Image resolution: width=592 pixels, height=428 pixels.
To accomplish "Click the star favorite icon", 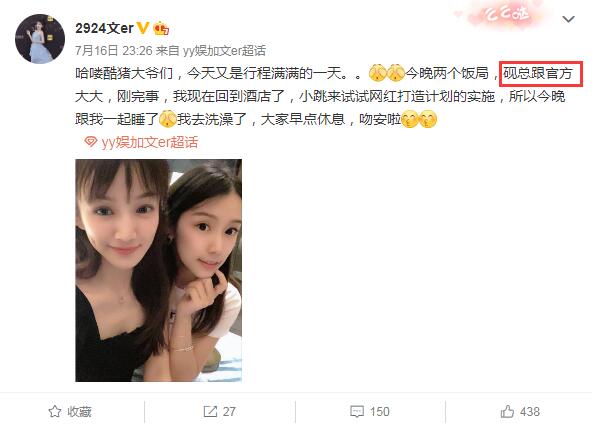I will coord(55,411).
